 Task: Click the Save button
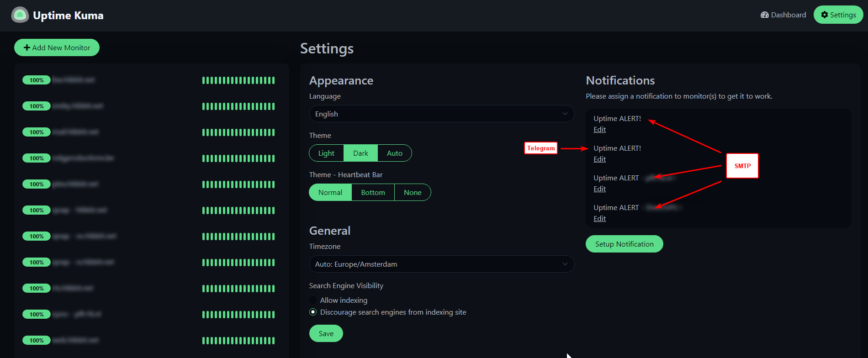(x=326, y=333)
